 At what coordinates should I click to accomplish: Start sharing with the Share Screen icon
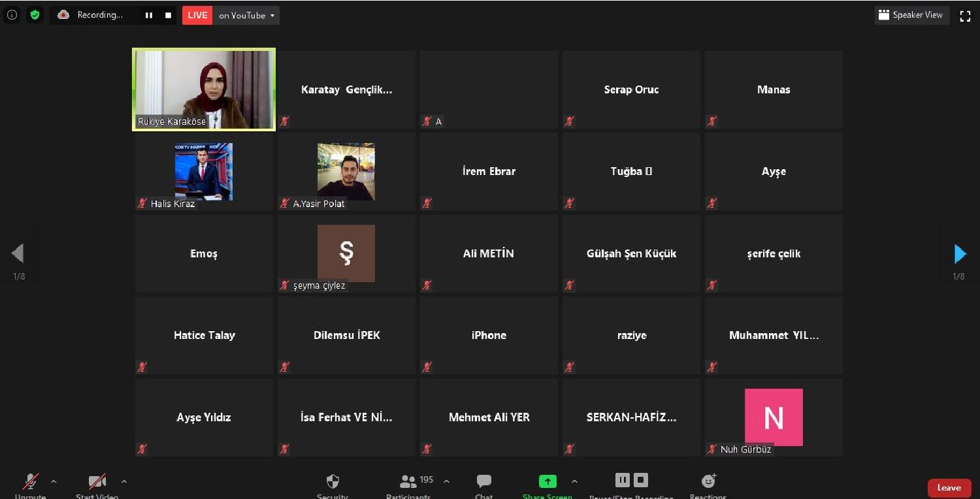(x=547, y=481)
